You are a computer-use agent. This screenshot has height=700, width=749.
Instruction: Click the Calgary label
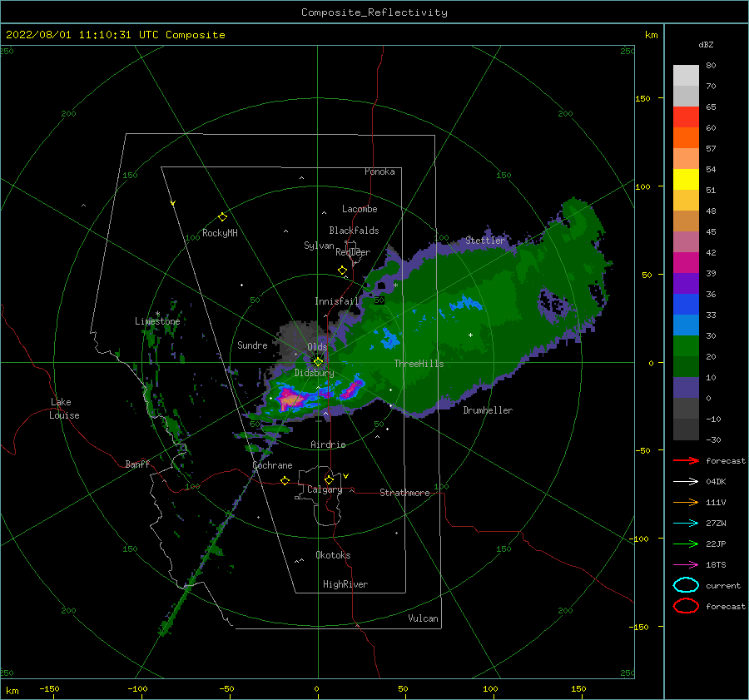pos(325,489)
